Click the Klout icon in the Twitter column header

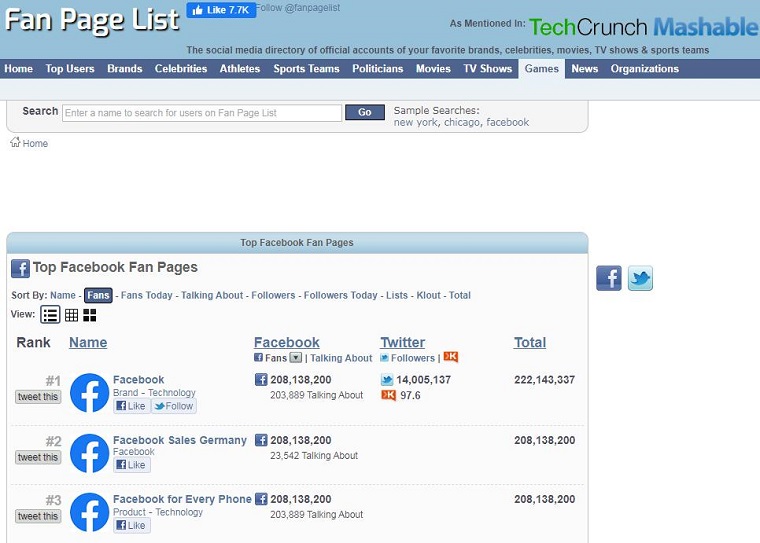[x=451, y=357]
